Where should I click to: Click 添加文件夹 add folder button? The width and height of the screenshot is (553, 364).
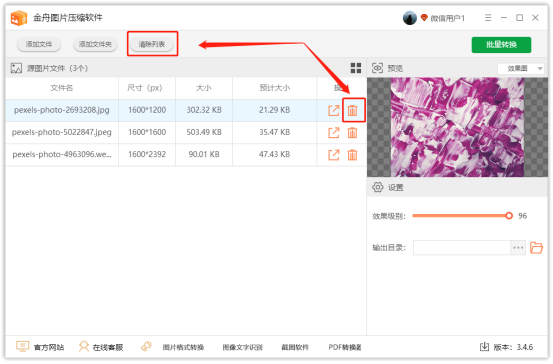pos(95,44)
